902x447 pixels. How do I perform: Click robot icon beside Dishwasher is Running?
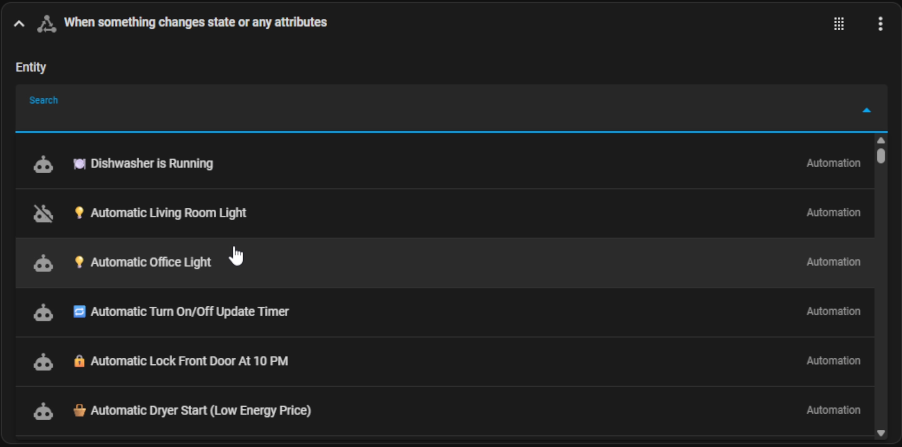tap(43, 165)
